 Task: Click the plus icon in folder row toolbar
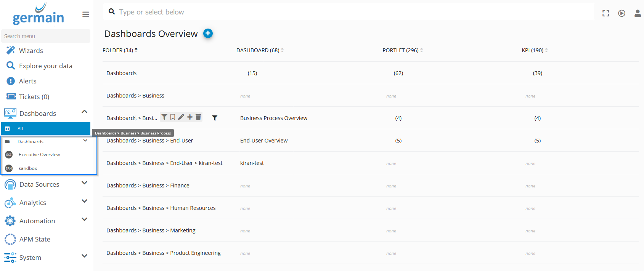[x=190, y=117]
